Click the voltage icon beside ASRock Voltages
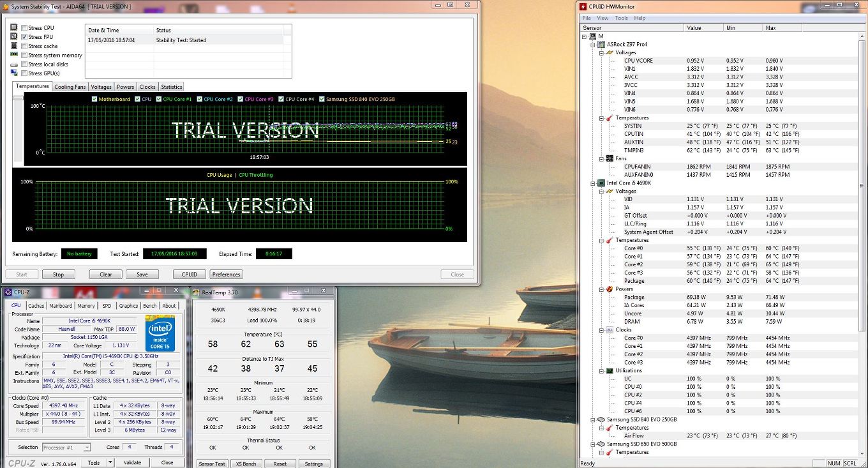Screen dimensions: 868x468 coord(610,53)
